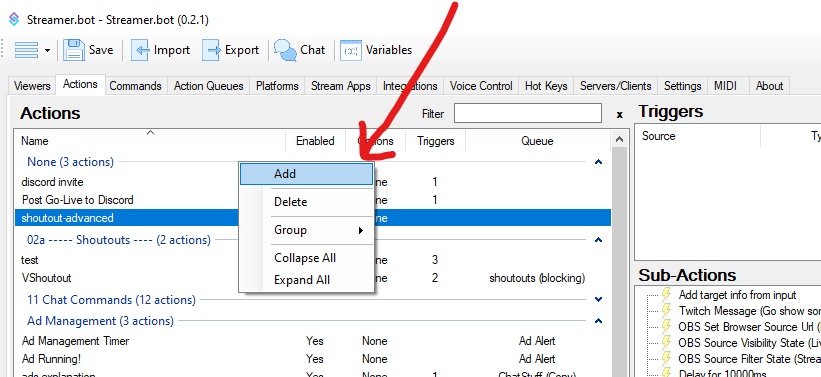The width and height of the screenshot is (821, 377).
Task: Open the Action Queues tab
Action: 208,86
